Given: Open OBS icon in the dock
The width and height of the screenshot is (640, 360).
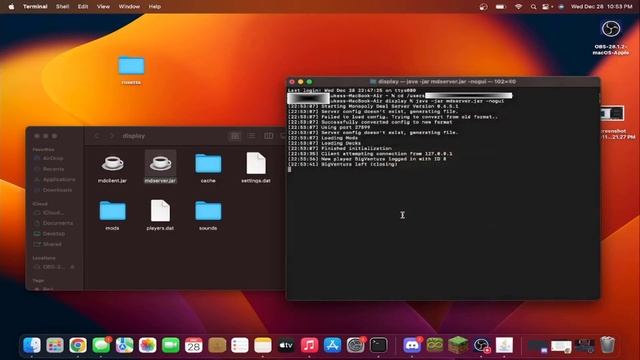Looking at the screenshot, I should point(481,345).
